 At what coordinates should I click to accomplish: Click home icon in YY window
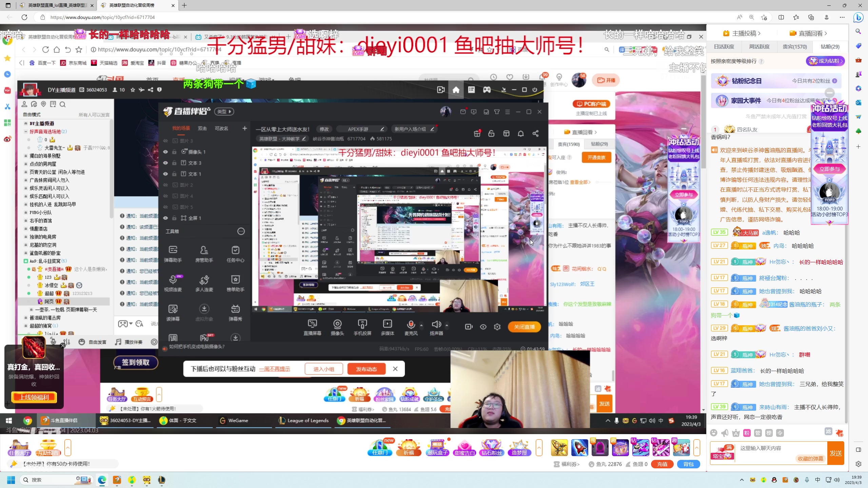pyautogui.click(x=456, y=90)
